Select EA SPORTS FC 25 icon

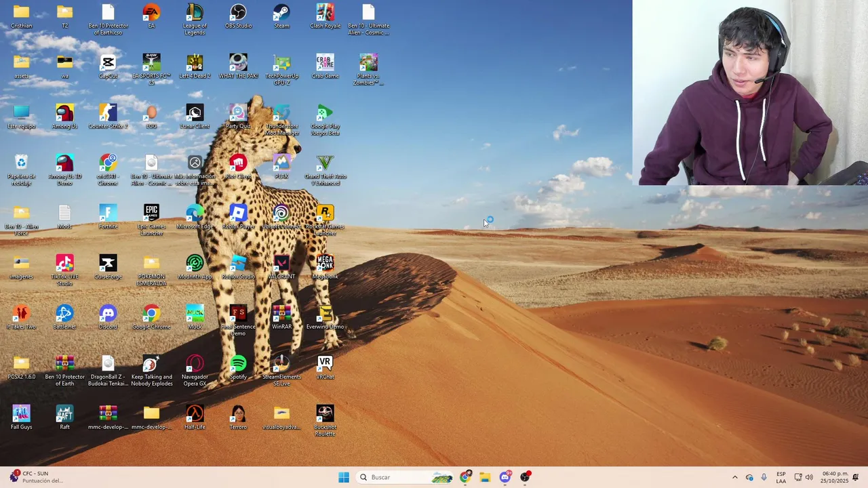pos(151,70)
